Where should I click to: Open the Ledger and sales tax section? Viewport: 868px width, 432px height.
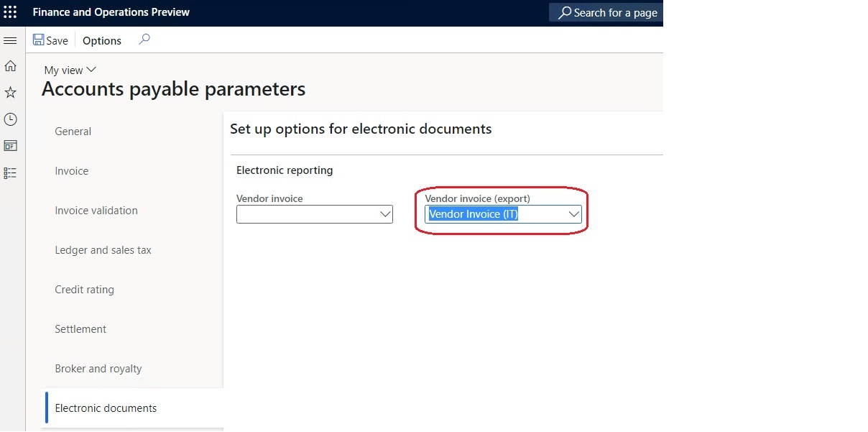pyautogui.click(x=103, y=249)
